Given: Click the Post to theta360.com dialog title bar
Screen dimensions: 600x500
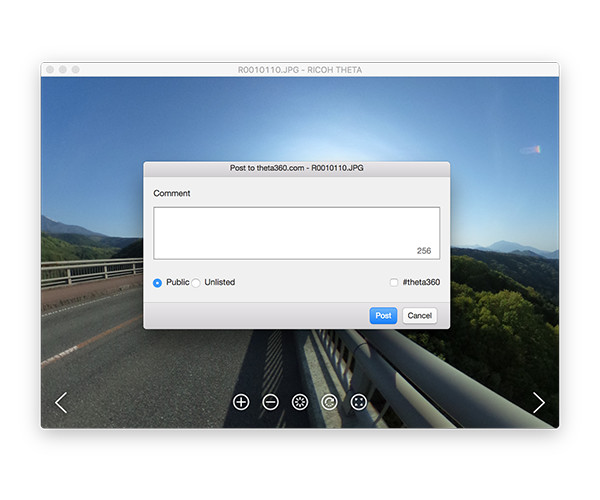Looking at the screenshot, I should [296, 168].
